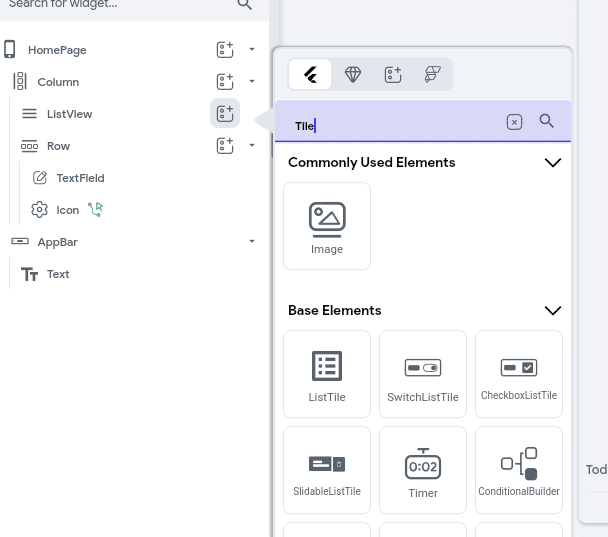This screenshot has width=608, height=537.
Task: Collapse the Base Elements section
Action: click(x=553, y=311)
